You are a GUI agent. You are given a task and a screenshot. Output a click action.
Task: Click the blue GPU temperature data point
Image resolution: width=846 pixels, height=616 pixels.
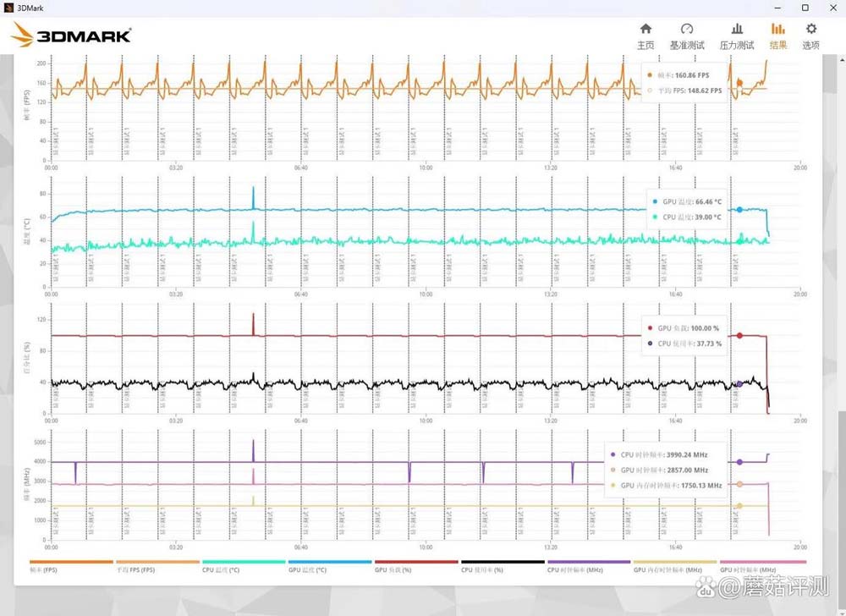point(739,209)
